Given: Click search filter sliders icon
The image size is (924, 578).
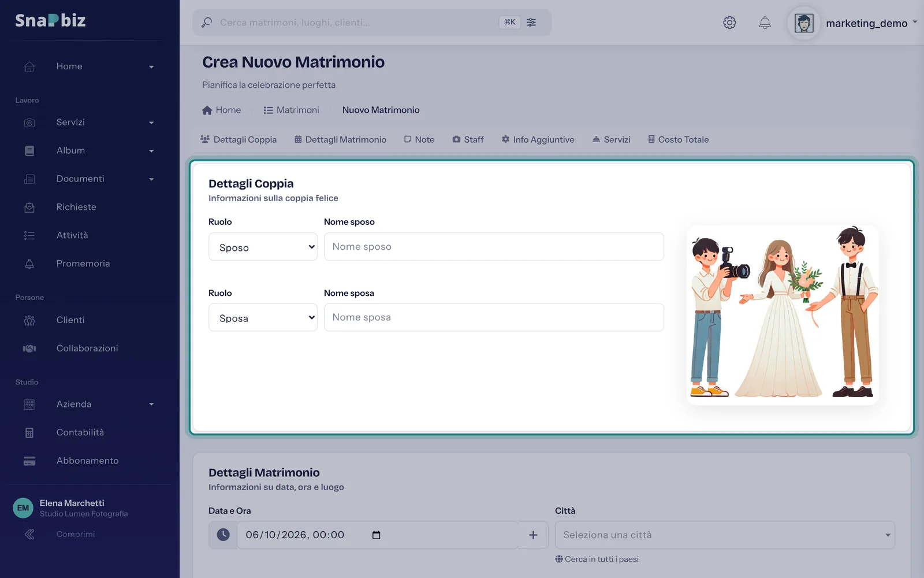Looking at the screenshot, I should tap(531, 22).
